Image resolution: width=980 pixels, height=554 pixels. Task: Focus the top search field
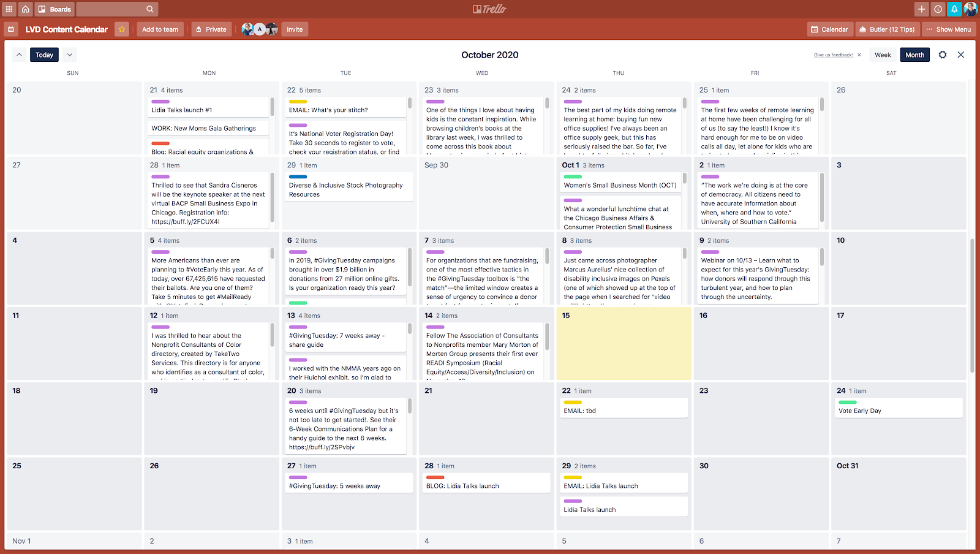tap(117, 9)
